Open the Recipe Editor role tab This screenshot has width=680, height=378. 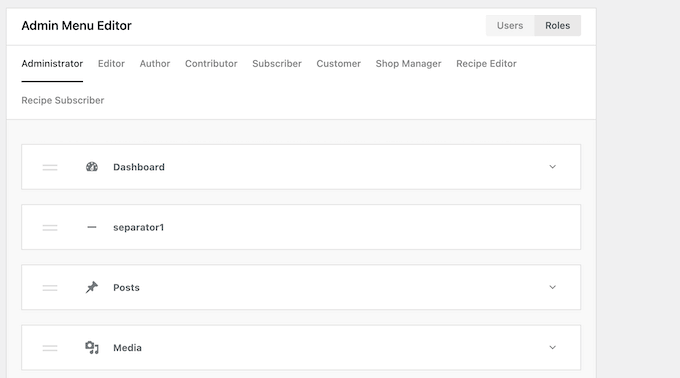point(486,64)
